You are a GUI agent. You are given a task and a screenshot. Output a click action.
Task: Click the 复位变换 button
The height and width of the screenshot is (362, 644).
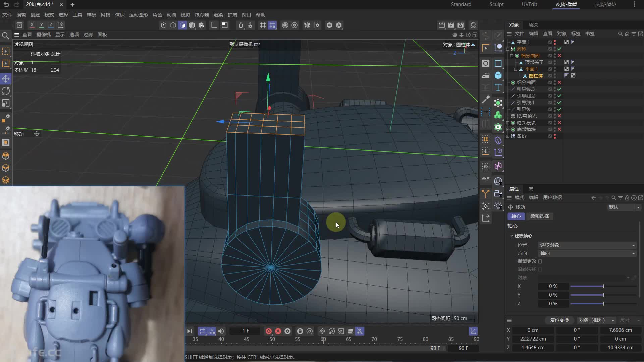pyautogui.click(x=559, y=320)
